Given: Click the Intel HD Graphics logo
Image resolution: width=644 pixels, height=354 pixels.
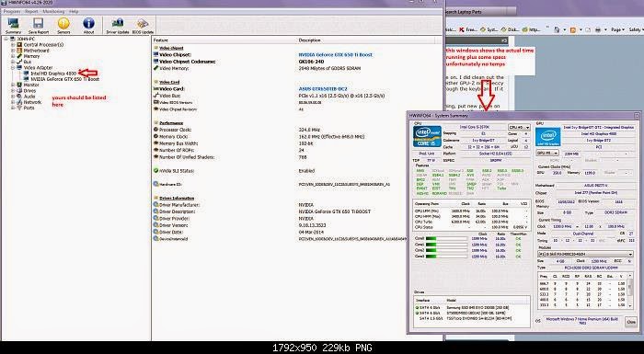Looking at the screenshot, I should 548,137.
